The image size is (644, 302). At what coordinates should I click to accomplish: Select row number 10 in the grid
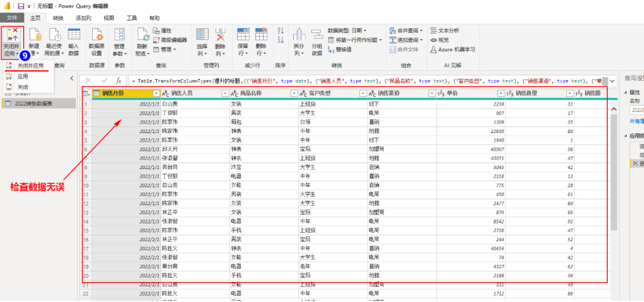[87, 186]
